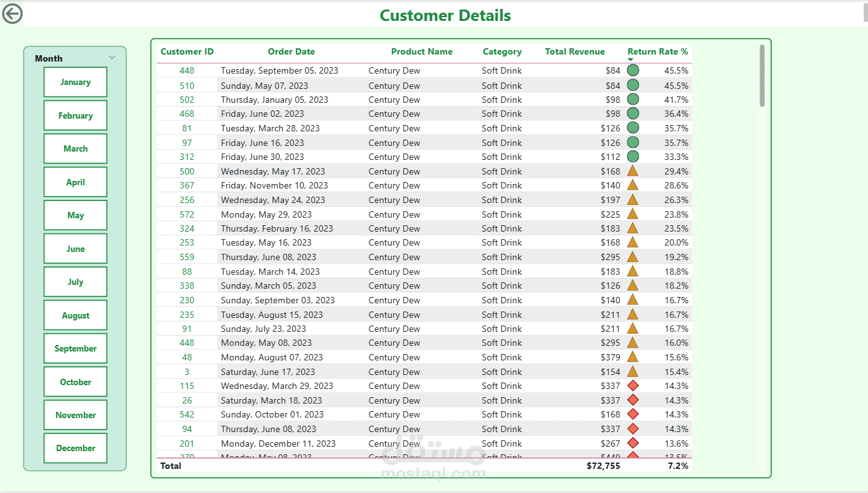Toggle the December month filter
This screenshot has height=493, width=868.
coord(76,448)
